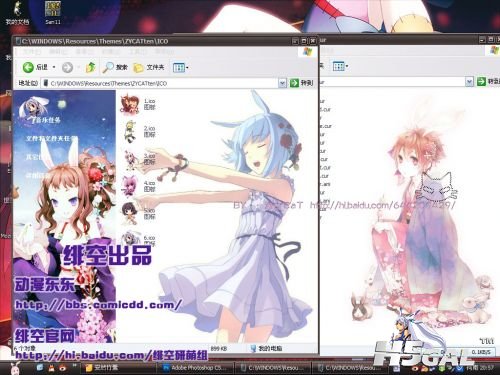This screenshot has width=500, height=375.
Task: Select the 1.ico file icon
Action: (x=130, y=104)
